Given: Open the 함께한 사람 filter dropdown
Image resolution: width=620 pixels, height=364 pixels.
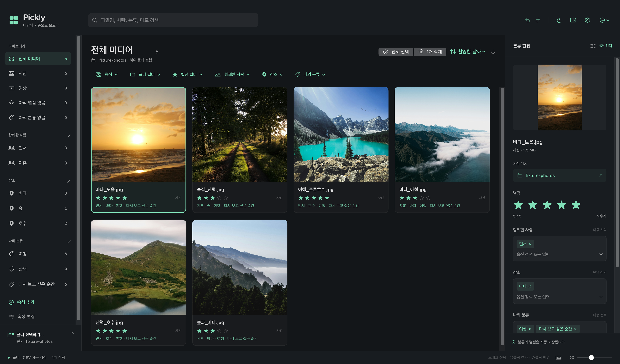Looking at the screenshot, I should [232, 74].
